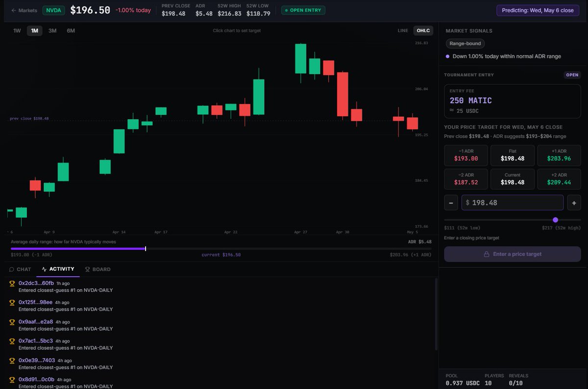The width and height of the screenshot is (588, 389).
Task: Click the 52W HIGH $216.83 value
Action: tap(229, 14)
